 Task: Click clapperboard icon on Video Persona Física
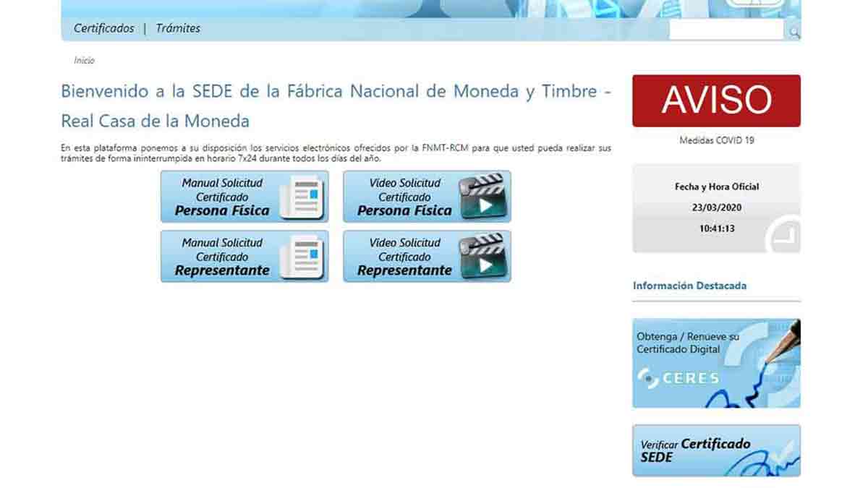click(485, 197)
